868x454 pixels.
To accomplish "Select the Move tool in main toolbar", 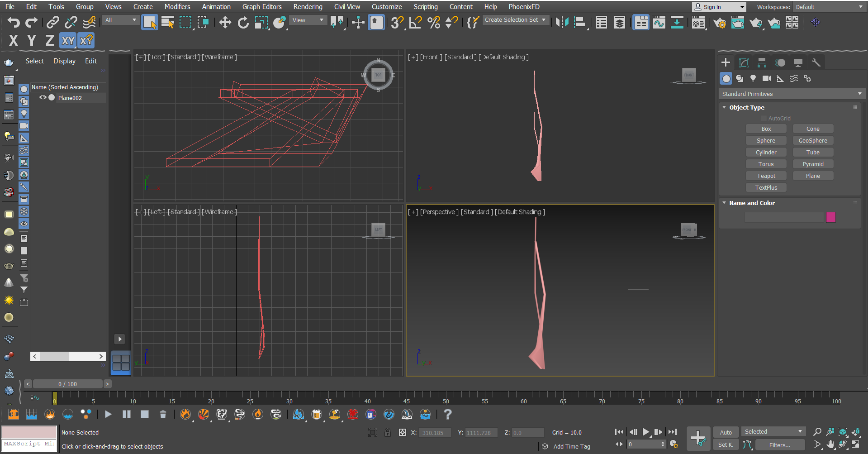I will (x=225, y=22).
